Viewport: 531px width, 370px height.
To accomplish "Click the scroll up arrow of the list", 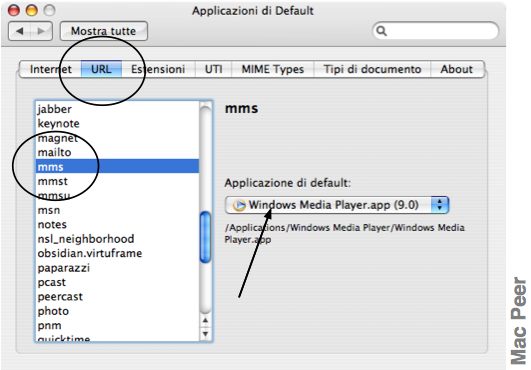I will [205, 320].
